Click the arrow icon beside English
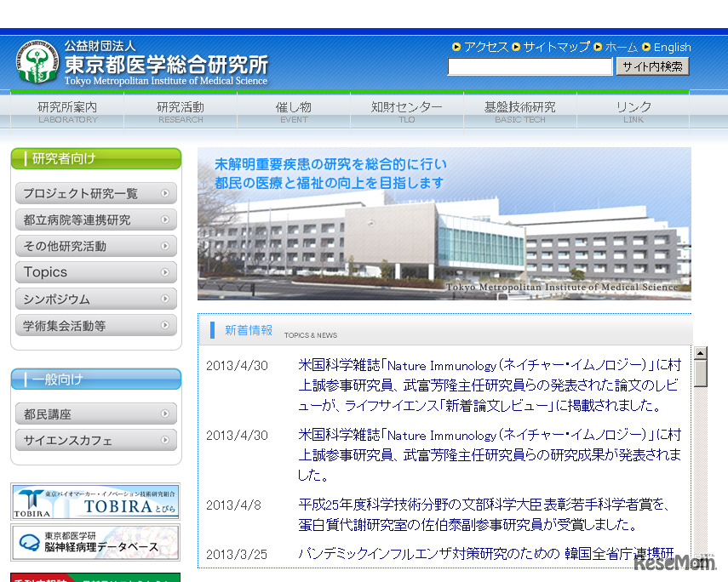 pos(647,47)
